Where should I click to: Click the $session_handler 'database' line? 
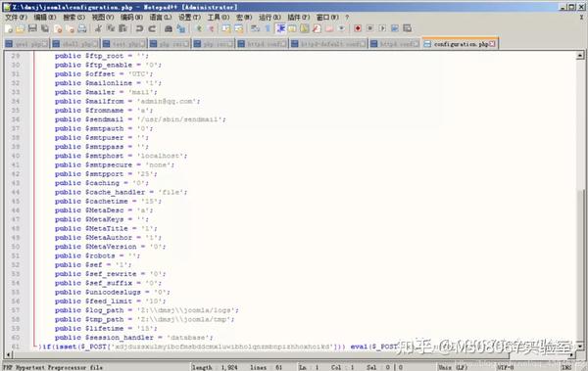(134, 338)
